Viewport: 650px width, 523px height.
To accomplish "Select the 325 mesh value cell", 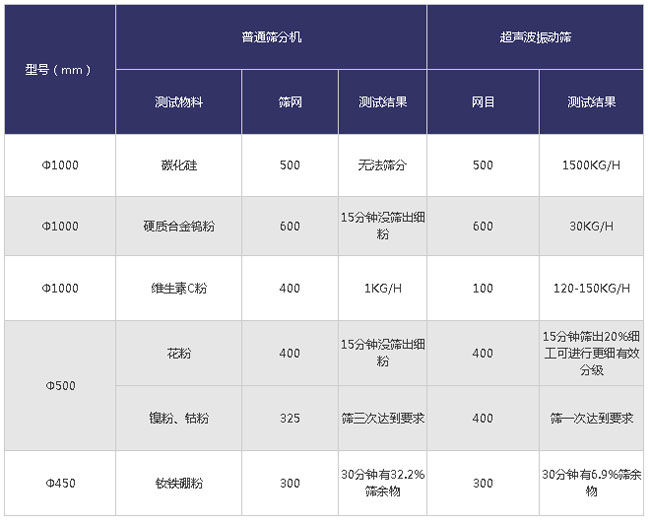I will [x=290, y=418].
